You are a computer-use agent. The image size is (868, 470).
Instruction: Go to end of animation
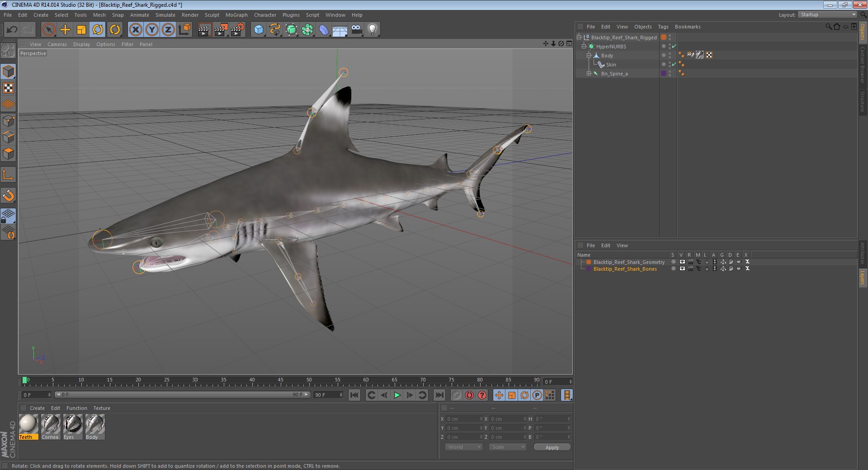coord(439,395)
